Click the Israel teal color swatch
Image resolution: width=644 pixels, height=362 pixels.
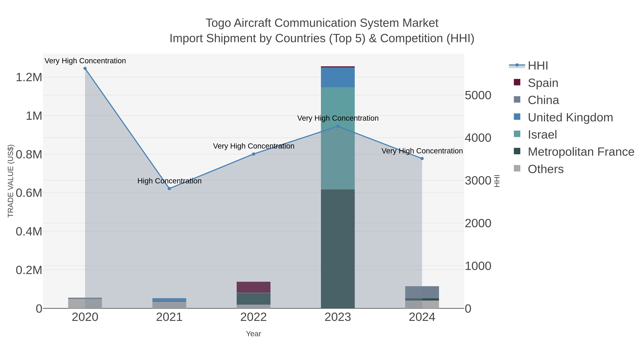(x=517, y=134)
